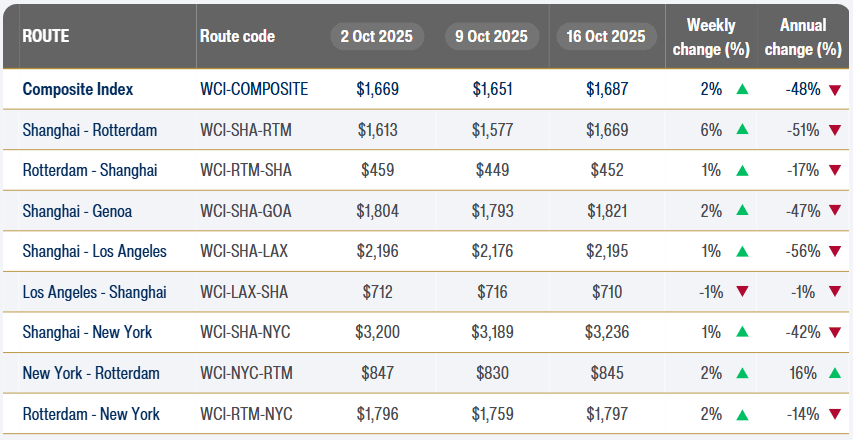Click the green weekly arrow in Shanghai - Rotterdam row
The height and width of the screenshot is (440, 853).
coord(742,130)
